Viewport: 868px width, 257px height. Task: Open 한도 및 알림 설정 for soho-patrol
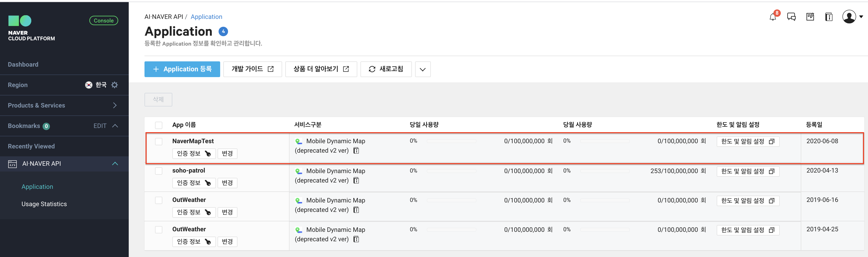[x=748, y=172]
